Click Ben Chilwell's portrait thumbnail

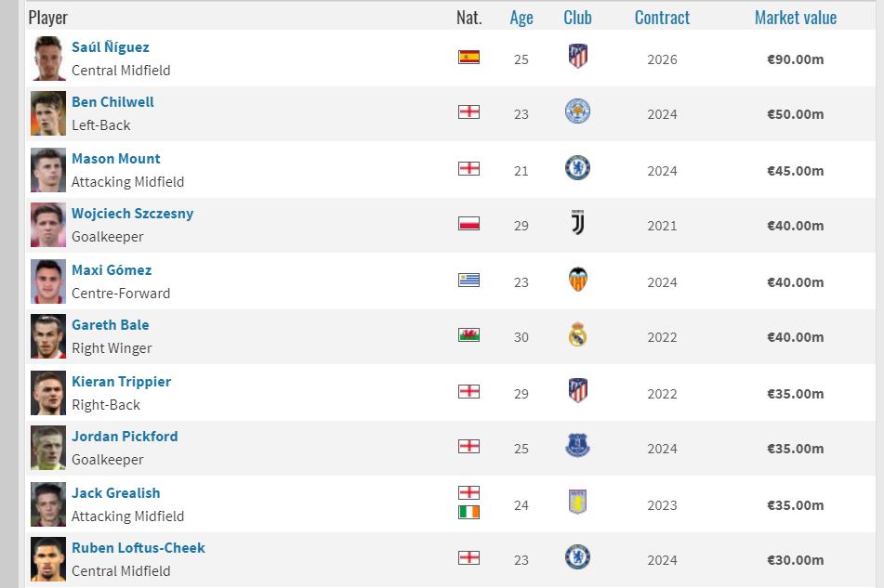pyautogui.click(x=48, y=114)
